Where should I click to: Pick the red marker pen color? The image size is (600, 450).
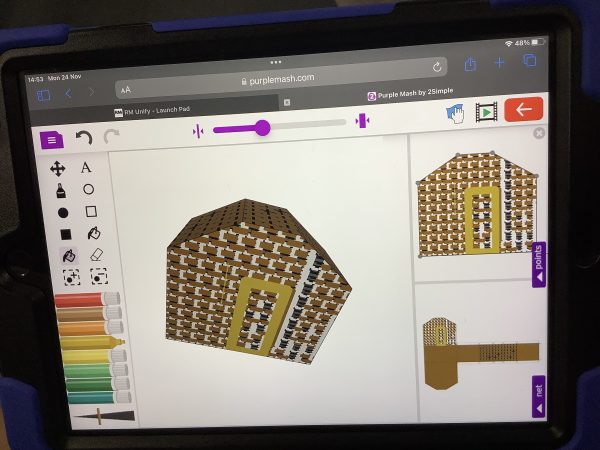click(87, 300)
